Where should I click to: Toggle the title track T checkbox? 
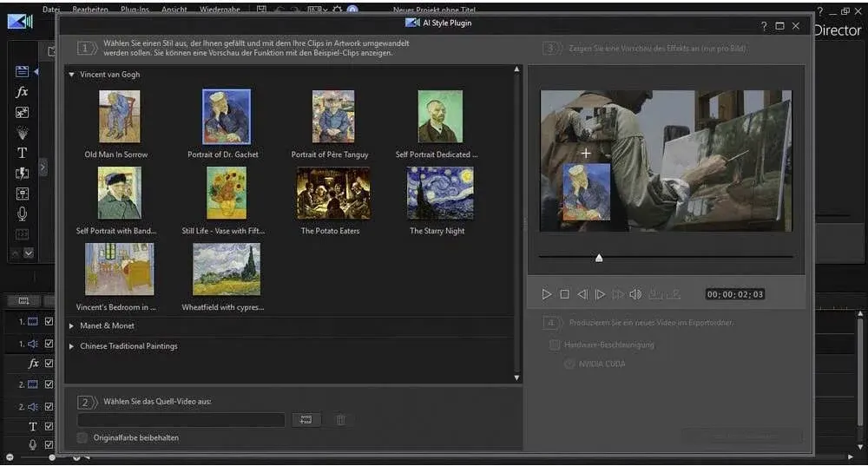click(49, 426)
